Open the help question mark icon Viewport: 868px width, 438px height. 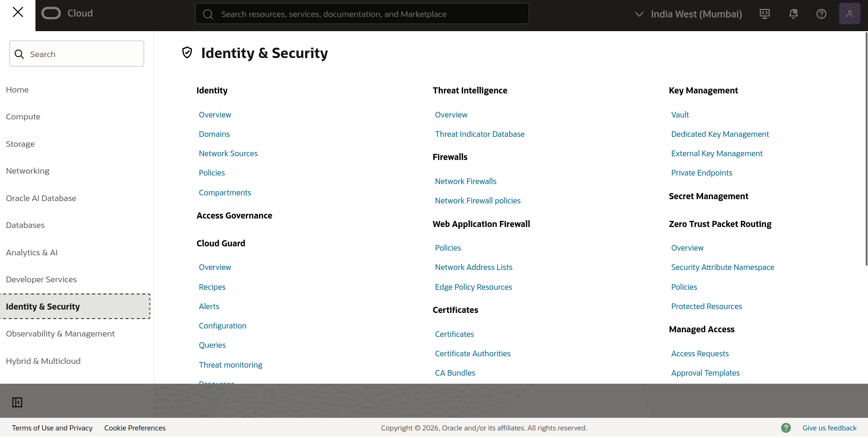click(821, 14)
